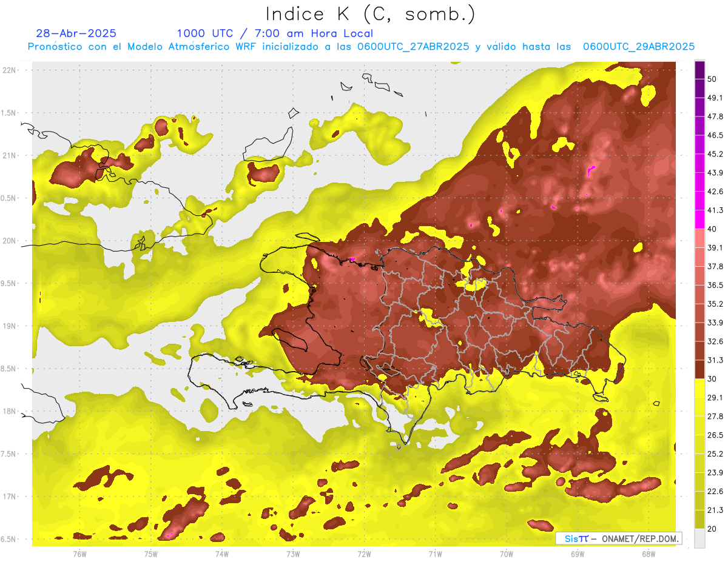Click the latitude label 20N

point(10,241)
